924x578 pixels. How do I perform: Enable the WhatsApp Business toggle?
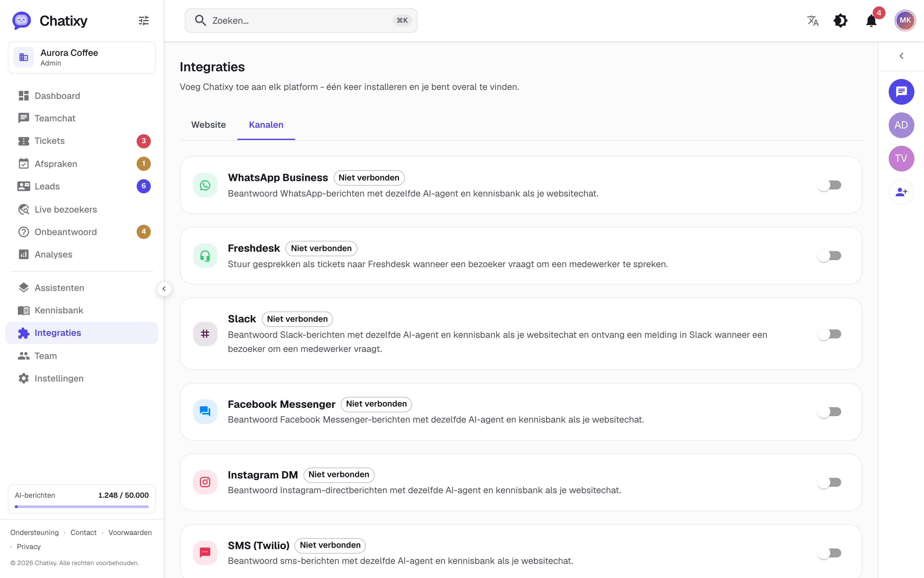click(x=829, y=185)
